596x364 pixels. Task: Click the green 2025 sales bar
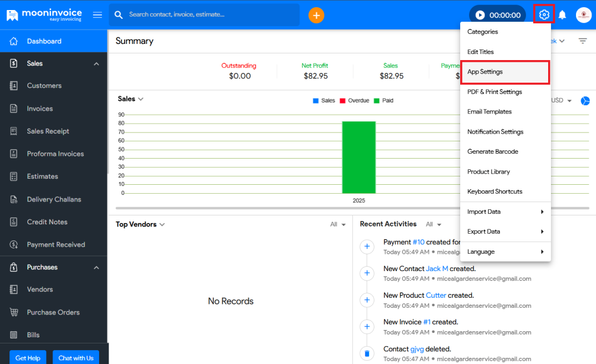[359, 158]
